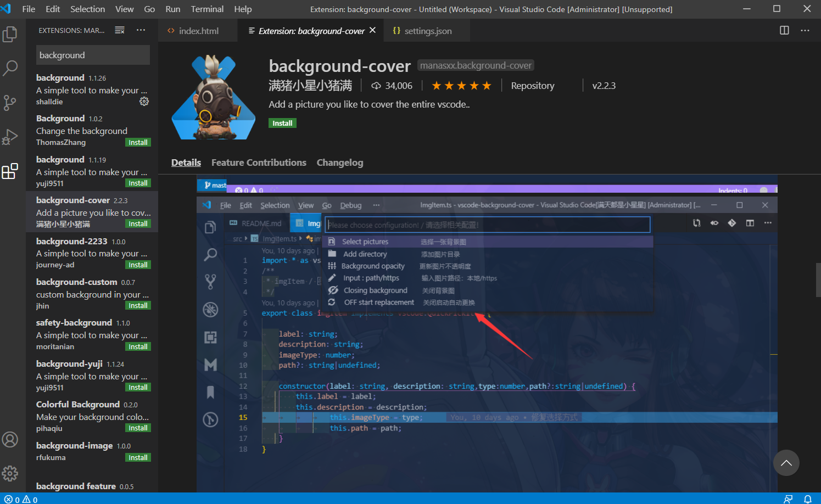
Task: Select the Colorful Background extension entry
Action: click(x=92, y=416)
